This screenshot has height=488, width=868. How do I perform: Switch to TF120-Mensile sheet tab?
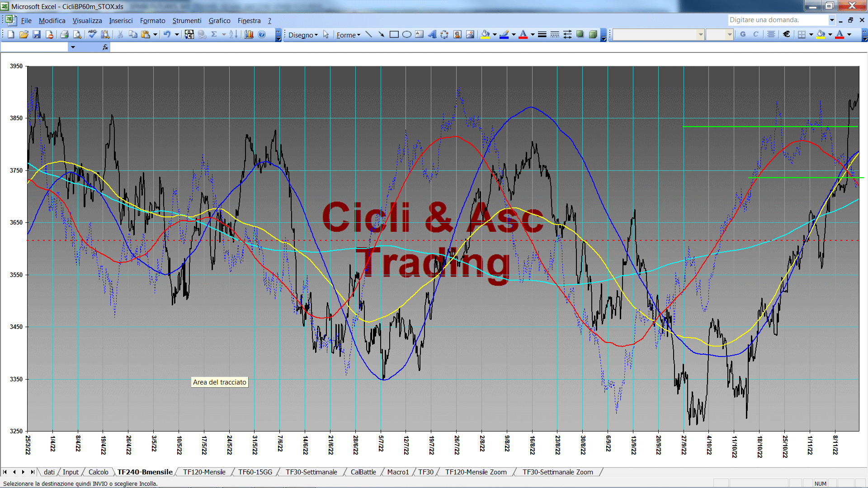click(x=204, y=472)
